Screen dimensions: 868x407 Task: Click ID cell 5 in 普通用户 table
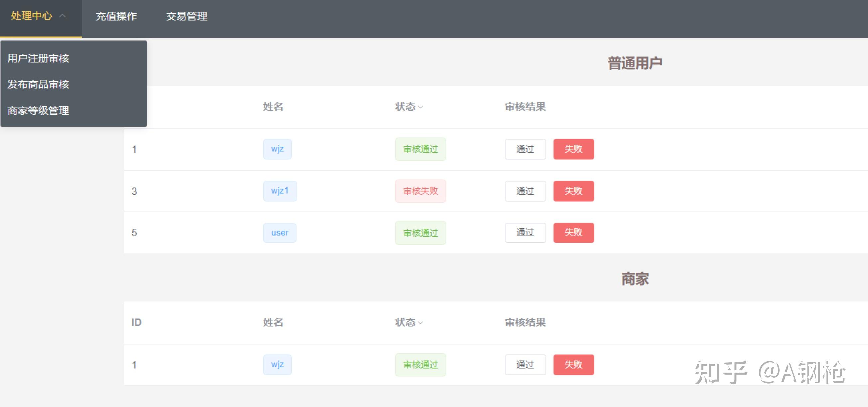[134, 233]
